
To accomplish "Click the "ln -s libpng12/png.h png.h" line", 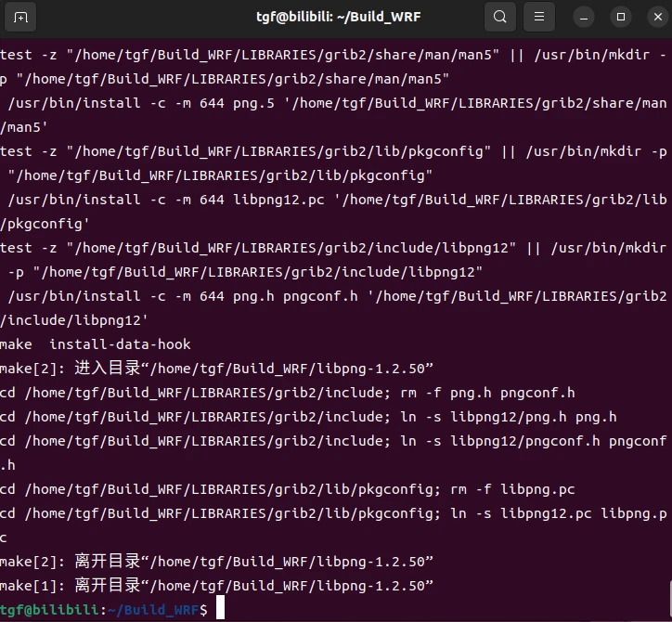I will coord(308,417).
